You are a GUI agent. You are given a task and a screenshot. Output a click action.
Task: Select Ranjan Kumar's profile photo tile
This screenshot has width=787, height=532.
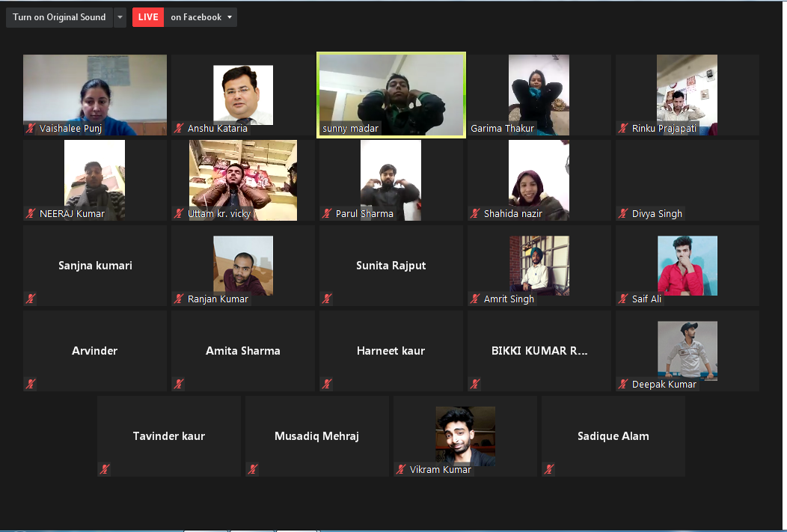pos(243,266)
